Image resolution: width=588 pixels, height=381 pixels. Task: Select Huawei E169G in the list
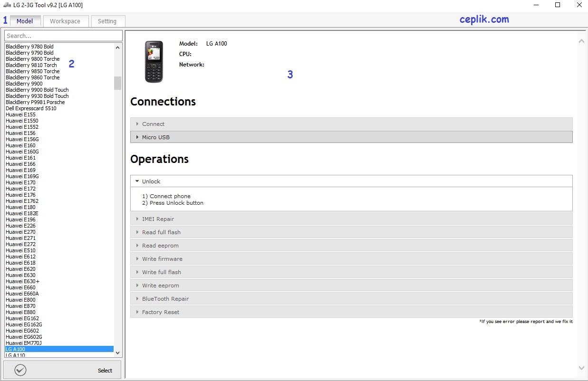(x=22, y=176)
